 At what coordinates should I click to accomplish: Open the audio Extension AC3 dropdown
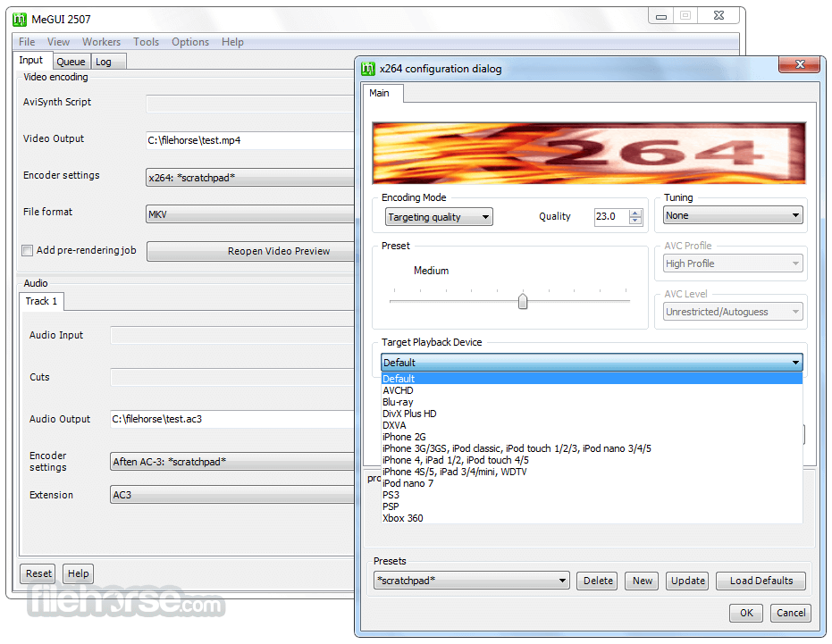(x=232, y=495)
